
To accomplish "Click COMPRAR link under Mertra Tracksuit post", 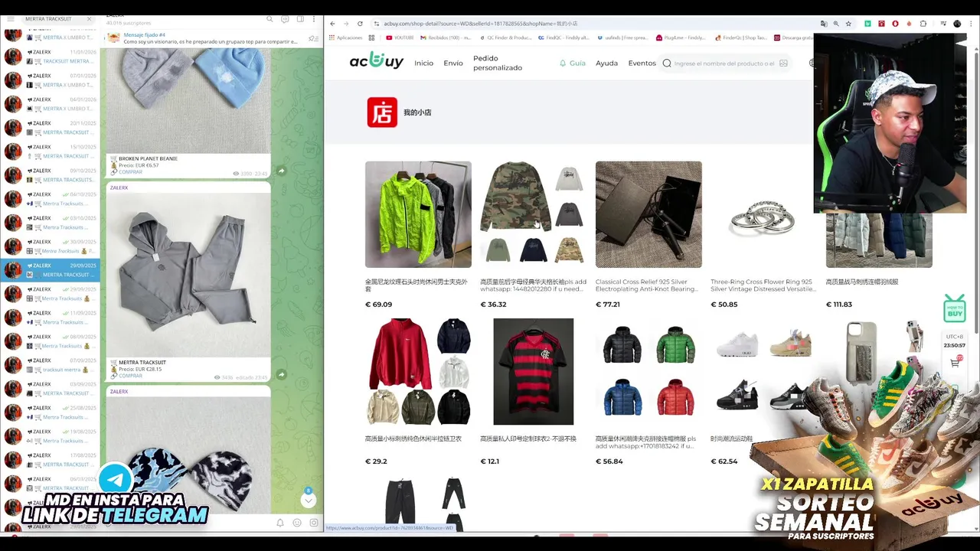I will click(130, 376).
